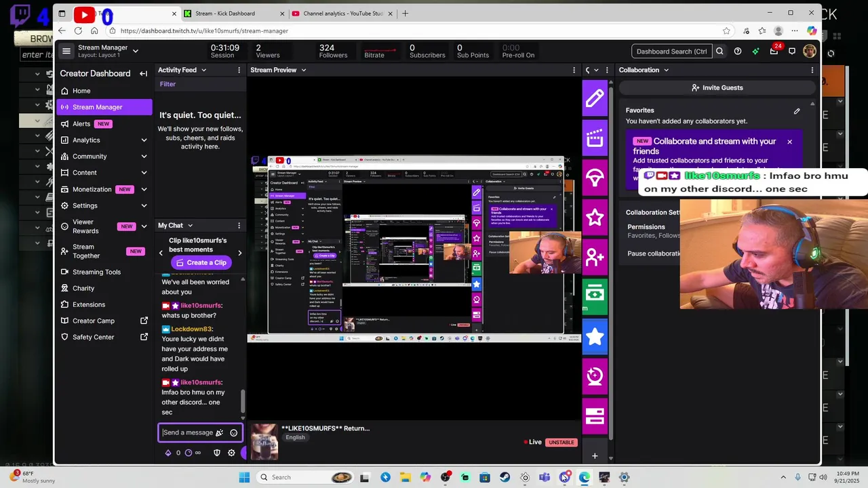Click the green cash quick action tile

point(595,297)
